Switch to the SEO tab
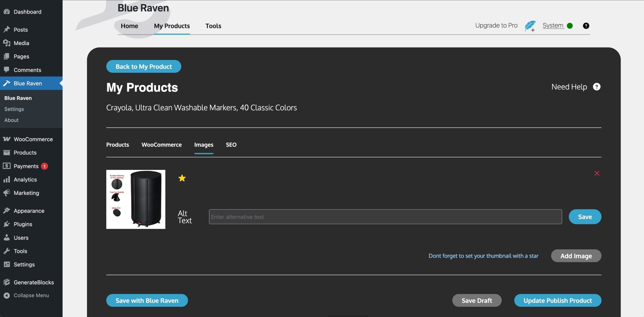Image resolution: width=644 pixels, height=317 pixels. pyautogui.click(x=231, y=145)
